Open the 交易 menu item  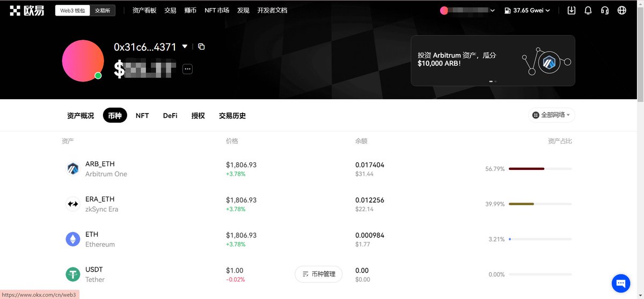[170, 10]
